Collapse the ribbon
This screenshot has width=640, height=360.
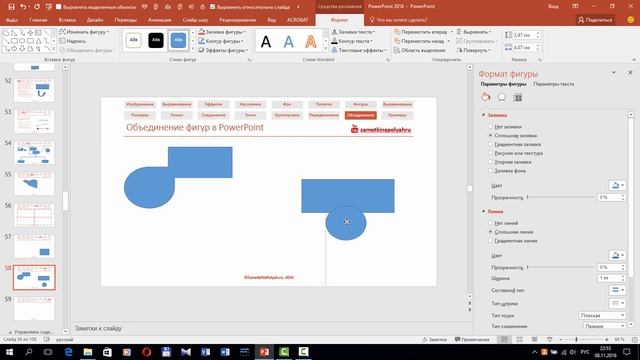[x=634, y=60]
